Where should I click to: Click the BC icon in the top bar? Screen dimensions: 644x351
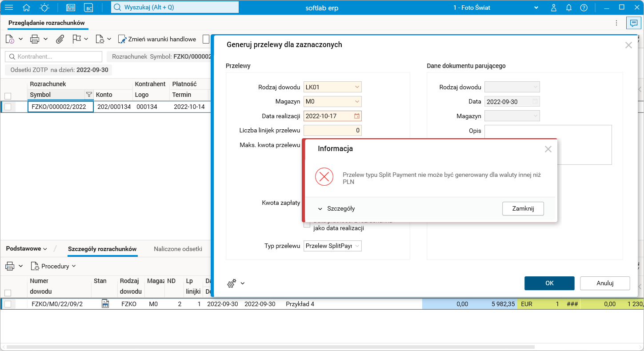point(88,8)
